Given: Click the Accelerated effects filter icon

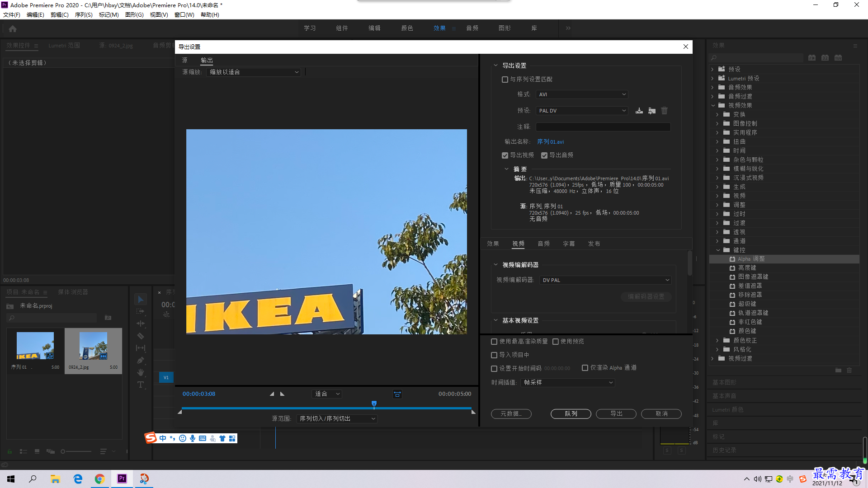Looking at the screenshot, I should (812, 58).
